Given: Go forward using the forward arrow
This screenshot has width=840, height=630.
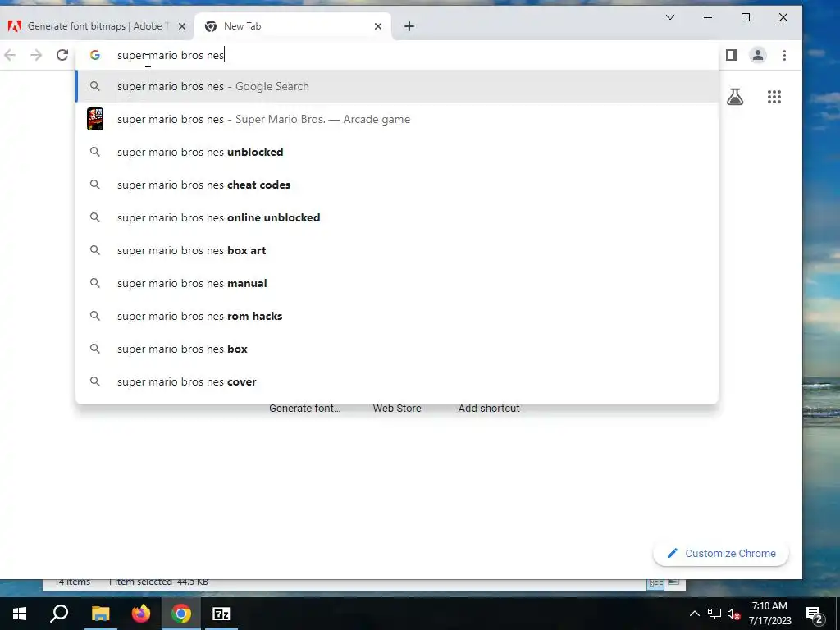Looking at the screenshot, I should 36,55.
